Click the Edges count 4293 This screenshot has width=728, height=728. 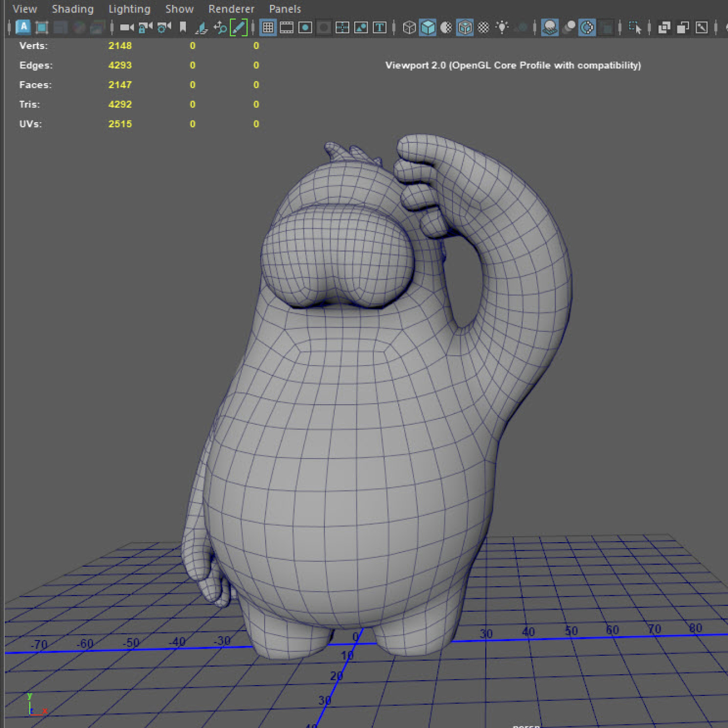[120, 65]
